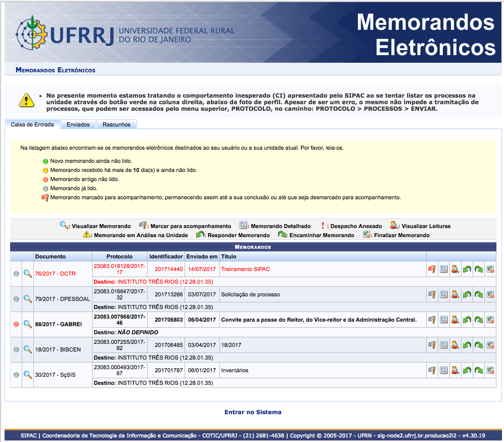
Task: Click magnifier icon for 88/2017 - GABREI
Action: pos(27,324)
